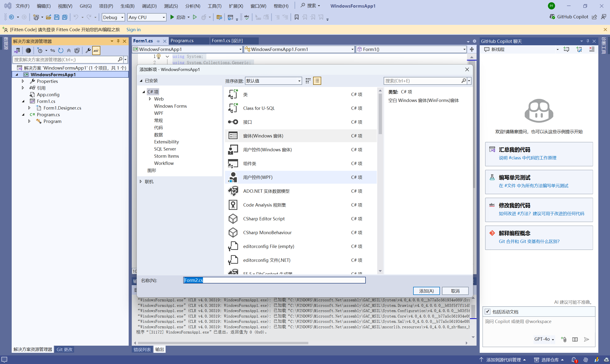Screen dimensions: 610x364
Task: Click the Sign in link
Action: tap(133, 30)
